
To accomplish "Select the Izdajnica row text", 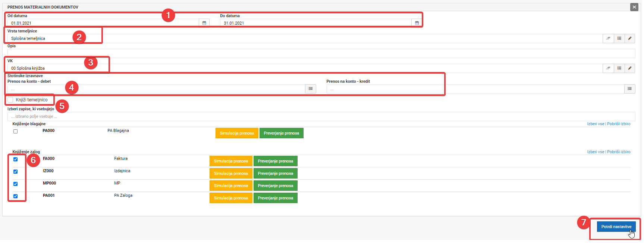I will [x=122, y=171].
